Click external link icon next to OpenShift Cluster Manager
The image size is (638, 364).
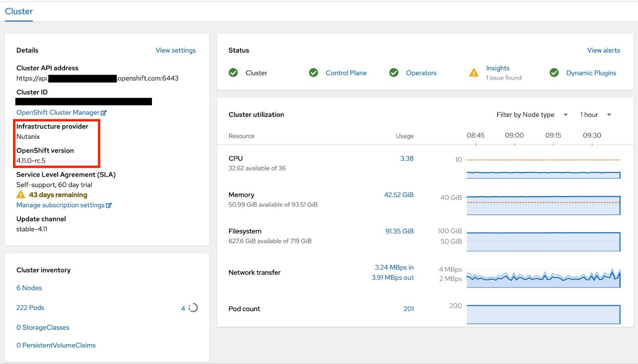(104, 113)
